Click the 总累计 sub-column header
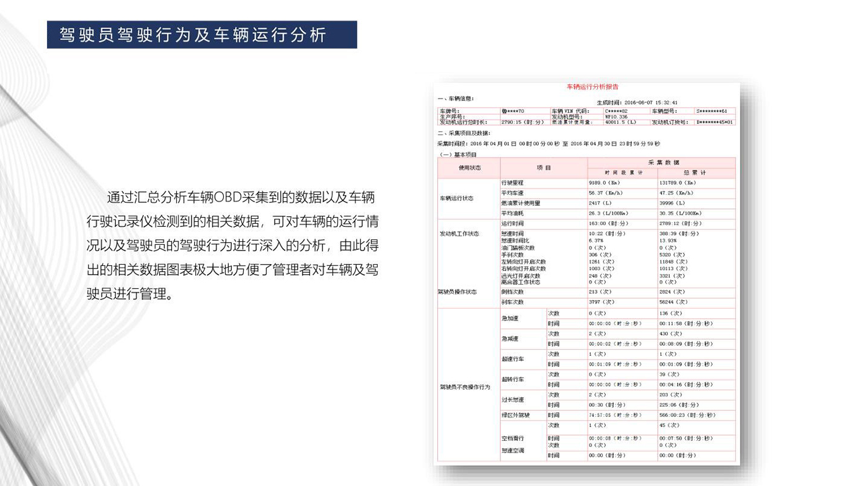Screen dimensions: 868x486 point(696,172)
